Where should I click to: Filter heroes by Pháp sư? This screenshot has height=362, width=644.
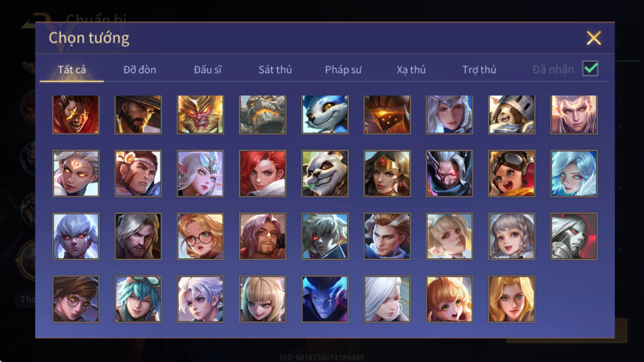click(343, 70)
